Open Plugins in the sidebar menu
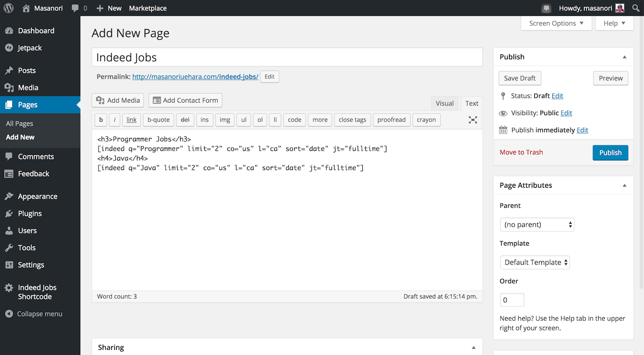Image resolution: width=644 pixels, height=355 pixels. (30, 214)
